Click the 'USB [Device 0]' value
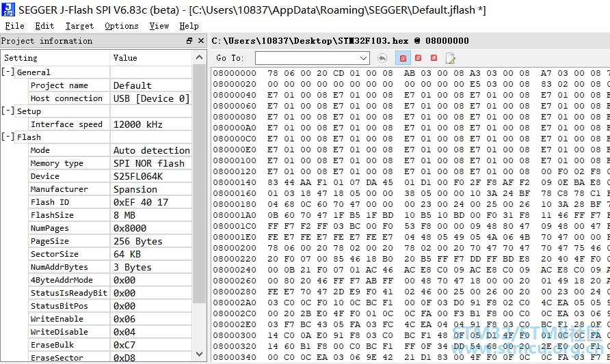 click(151, 98)
